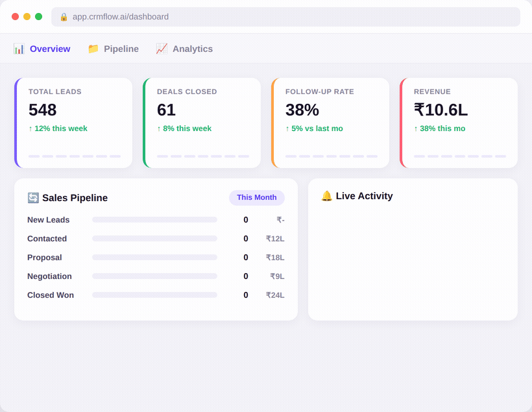Click the Sales Pipeline heading
This screenshot has height=412, width=532.
[75, 198]
